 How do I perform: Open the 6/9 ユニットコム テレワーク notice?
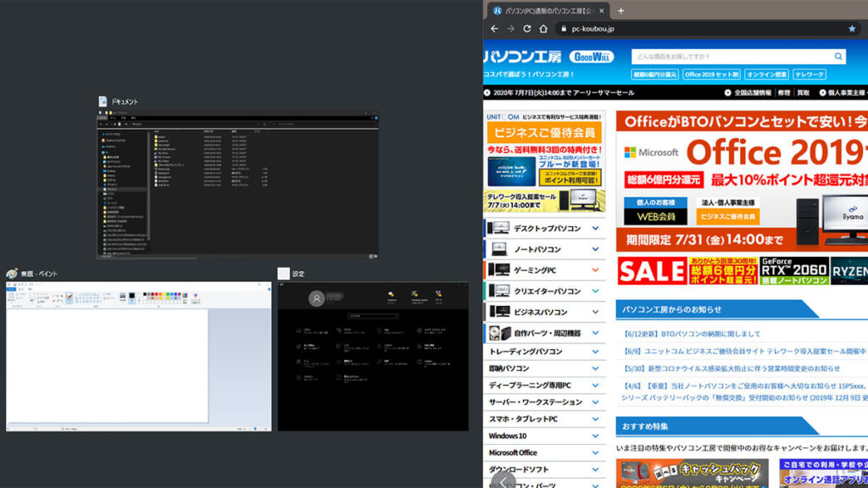click(x=744, y=352)
